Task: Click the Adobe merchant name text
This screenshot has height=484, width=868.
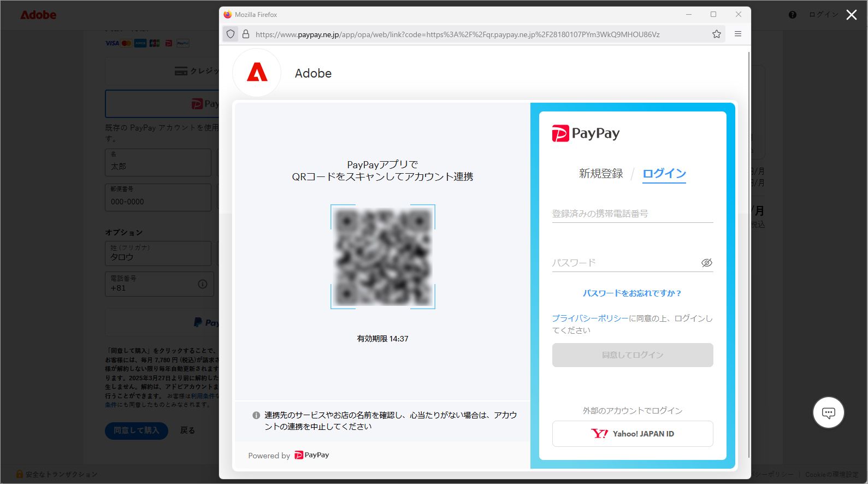Action: click(313, 73)
